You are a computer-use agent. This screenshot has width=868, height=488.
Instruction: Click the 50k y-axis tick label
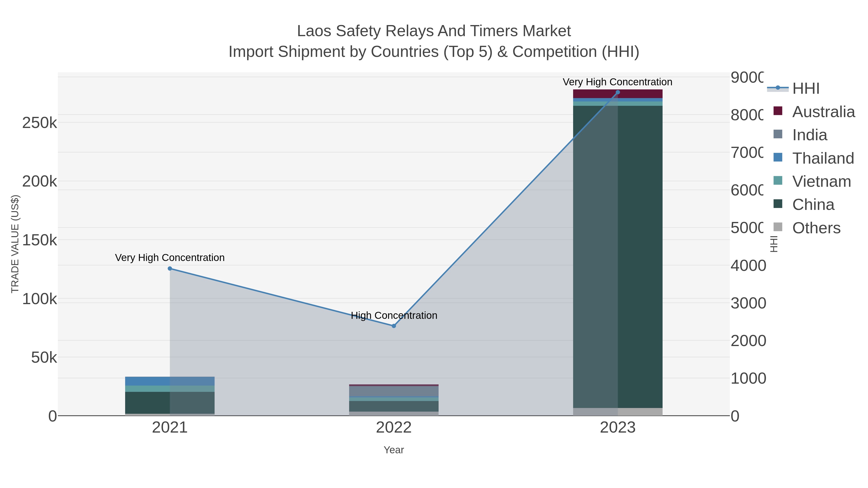[x=44, y=358]
